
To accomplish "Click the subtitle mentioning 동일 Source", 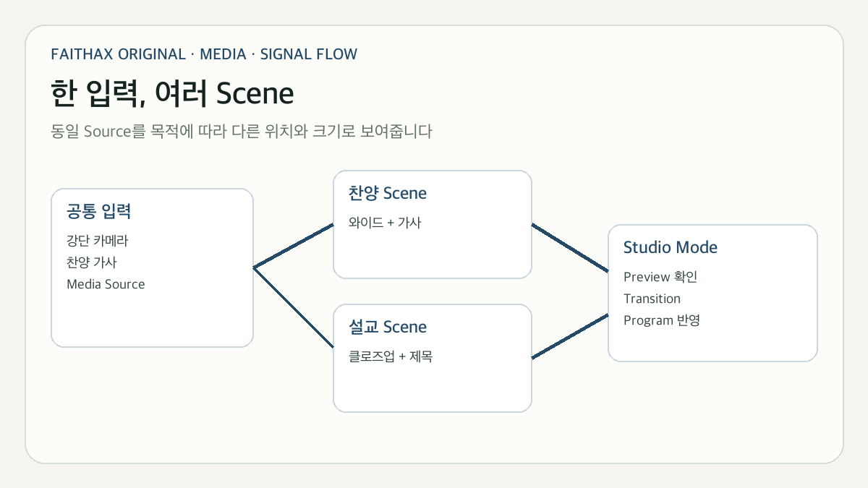I will pyautogui.click(x=242, y=132).
